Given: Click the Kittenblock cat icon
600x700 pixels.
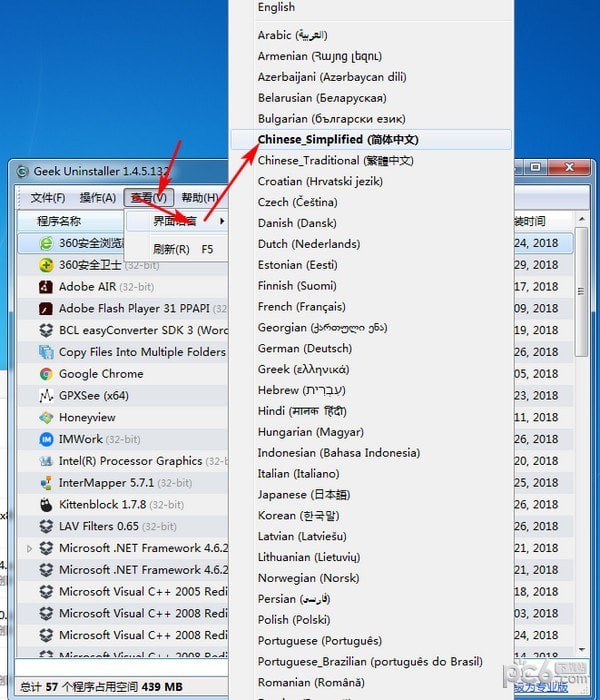Looking at the screenshot, I should coord(46,505).
